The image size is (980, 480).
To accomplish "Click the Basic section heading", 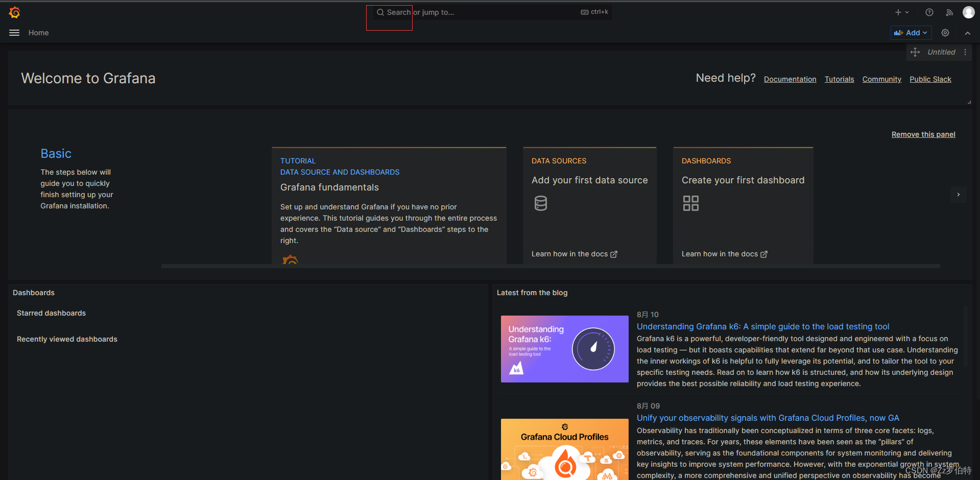I will pos(56,153).
